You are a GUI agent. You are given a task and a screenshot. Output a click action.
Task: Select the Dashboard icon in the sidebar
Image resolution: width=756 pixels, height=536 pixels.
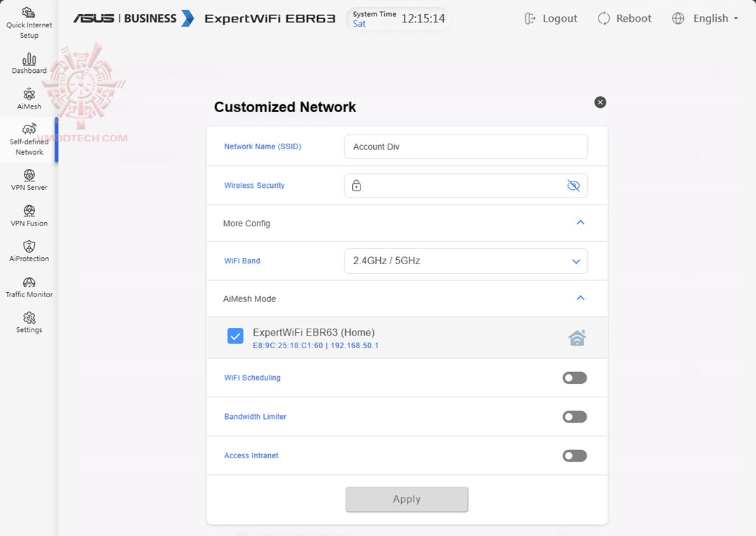pyautogui.click(x=29, y=63)
